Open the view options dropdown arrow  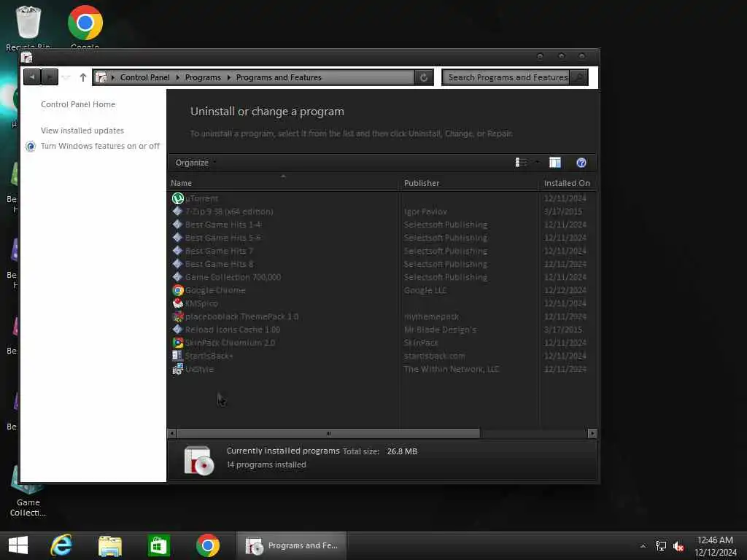coord(538,163)
